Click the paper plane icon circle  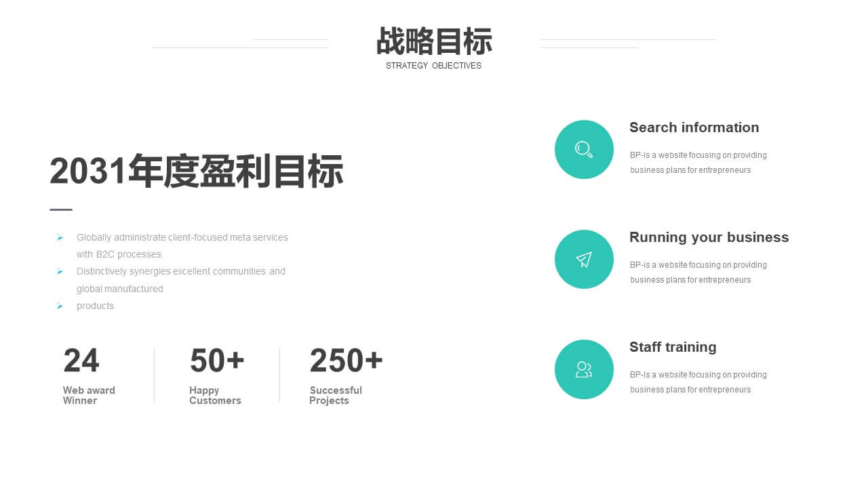coord(584,259)
